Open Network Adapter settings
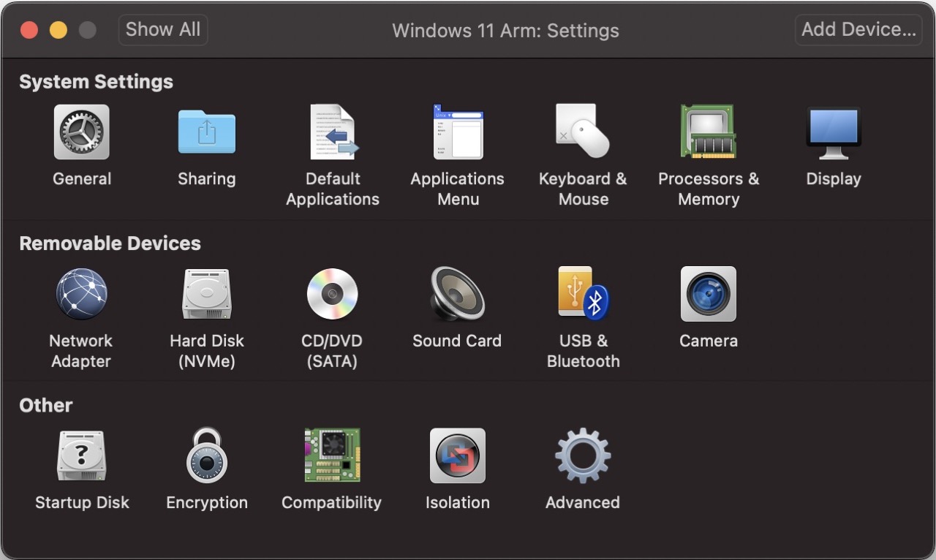Image resolution: width=936 pixels, height=560 pixels. coord(81,294)
